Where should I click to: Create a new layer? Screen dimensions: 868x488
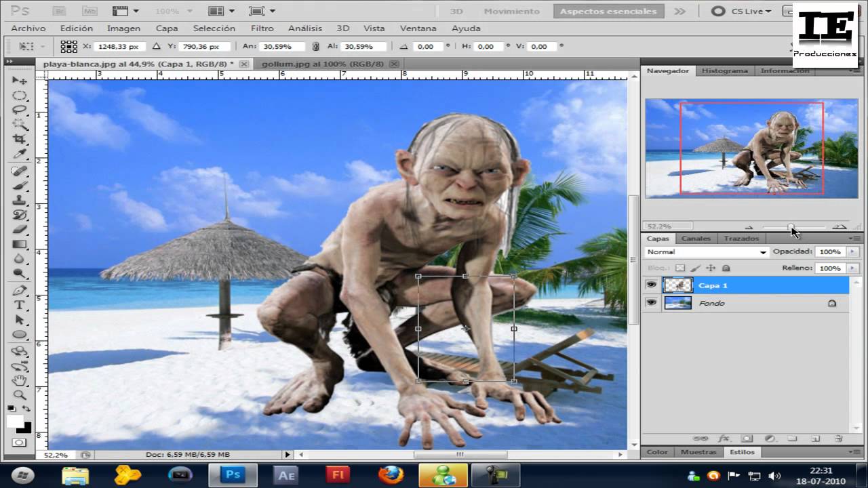[x=816, y=439]
